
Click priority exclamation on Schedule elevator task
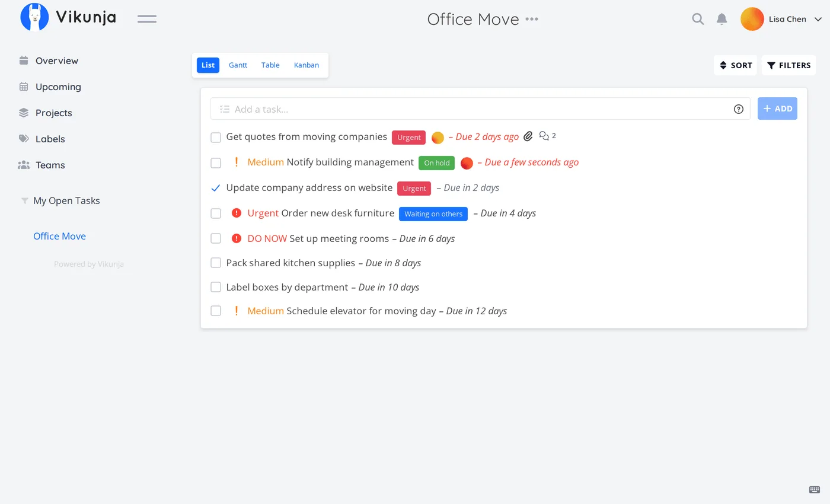[237, 311]
